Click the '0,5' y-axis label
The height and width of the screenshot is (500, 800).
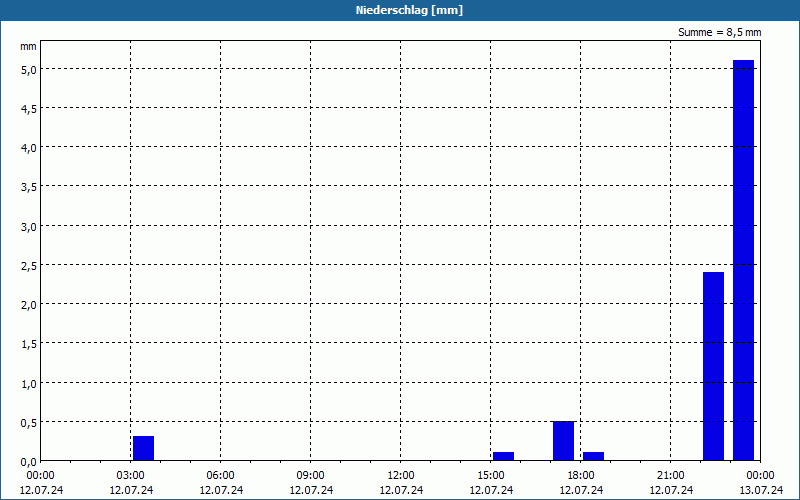[28, 423]
